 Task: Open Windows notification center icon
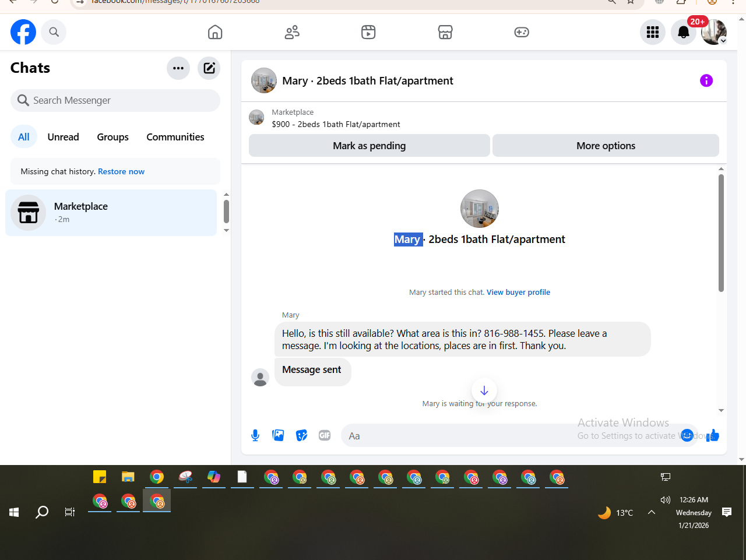click(727, 512)
